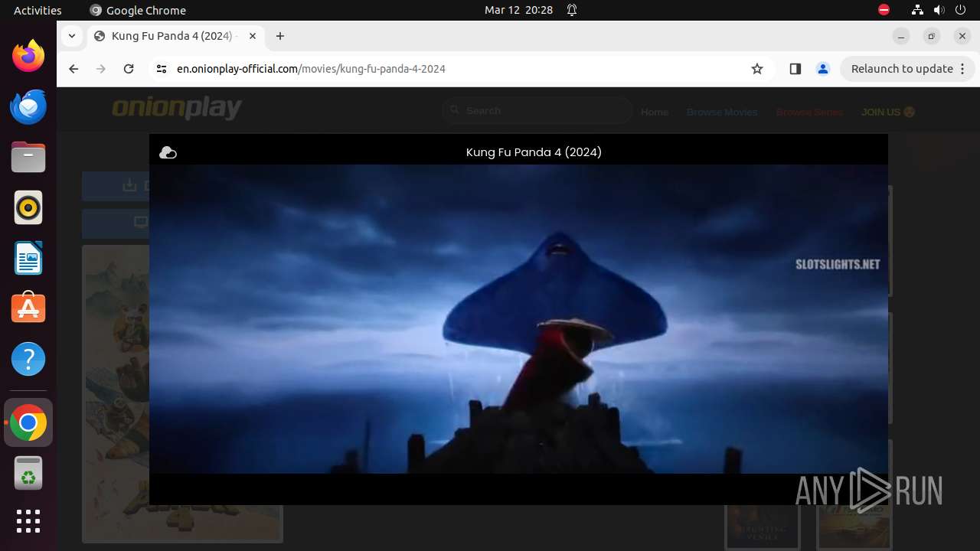
Task: Open a new browser tab
Action: 280,36
